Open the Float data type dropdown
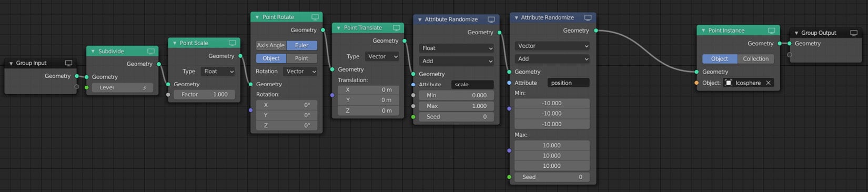Image resolution: width=868 pixels, height=192 pixels. pyautogui.click(x=456, y=48)
